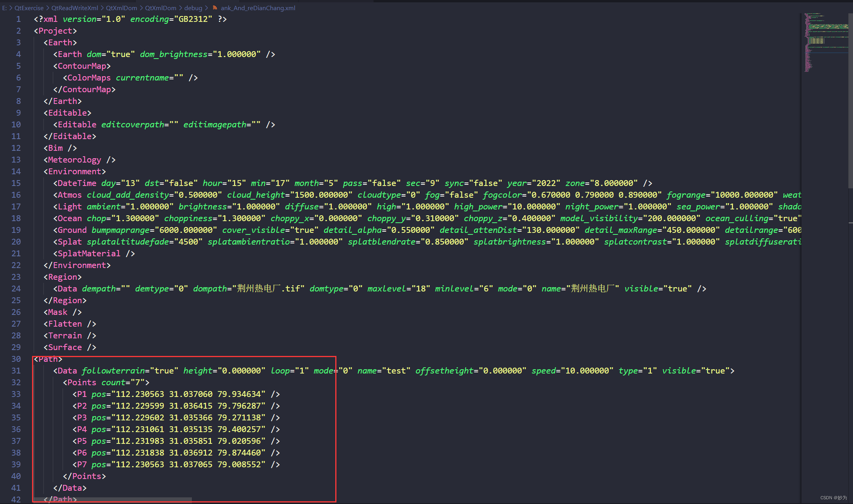Open the debug folder breadcrumb
Viewport: 853px width, 504px height.
pyautogui.click(x=193, y=8)
